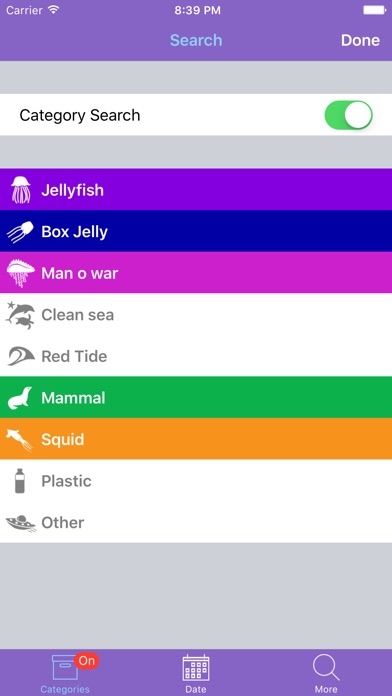Tap the Clean sea dolphin icon
This screenshot has height=696, width=392.
click(x=20, y=315)
